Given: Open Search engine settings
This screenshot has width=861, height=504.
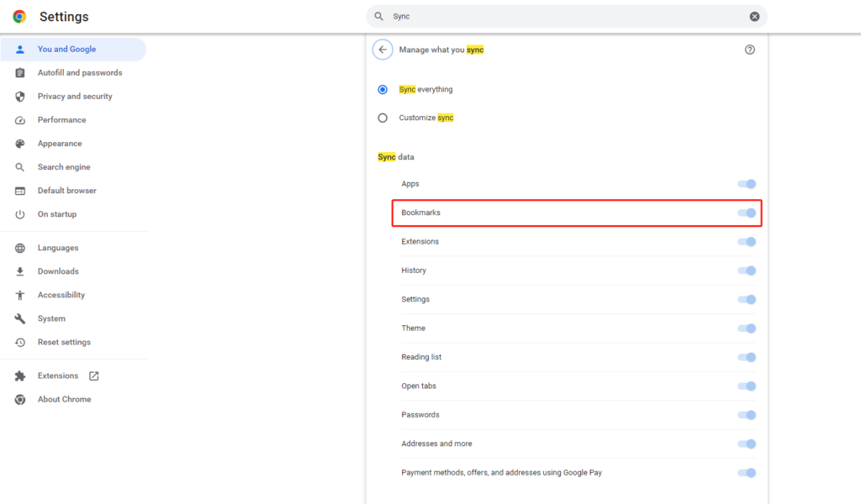Looking at the screenshot, I should point(74,167).
